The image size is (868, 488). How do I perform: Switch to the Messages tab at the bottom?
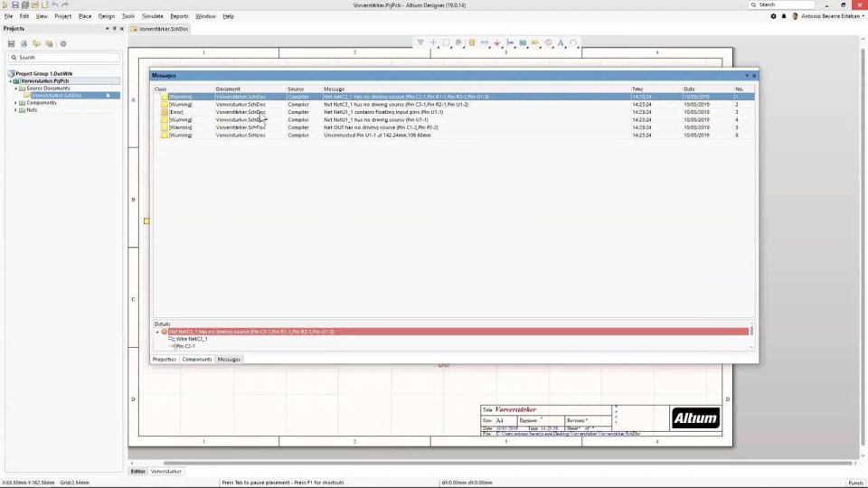point(229,360)
